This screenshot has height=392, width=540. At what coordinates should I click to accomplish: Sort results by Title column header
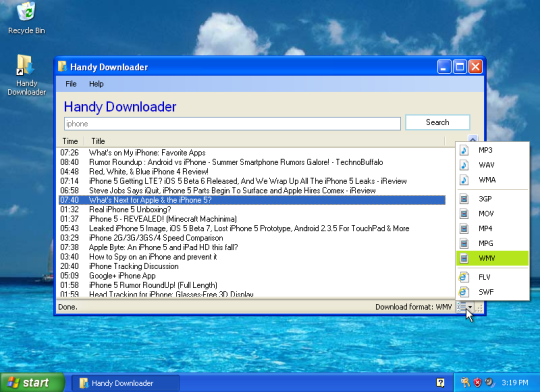[x=98, y=141]
